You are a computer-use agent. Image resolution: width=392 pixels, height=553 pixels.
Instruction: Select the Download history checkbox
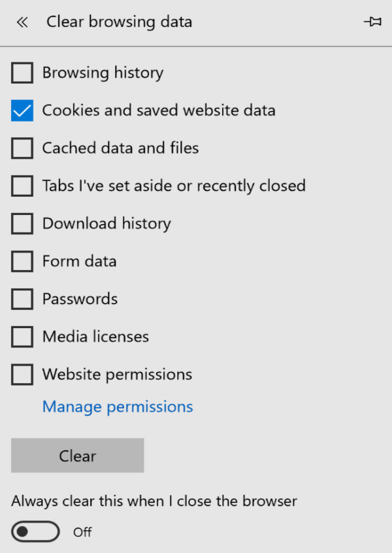[x=22, y=224]
